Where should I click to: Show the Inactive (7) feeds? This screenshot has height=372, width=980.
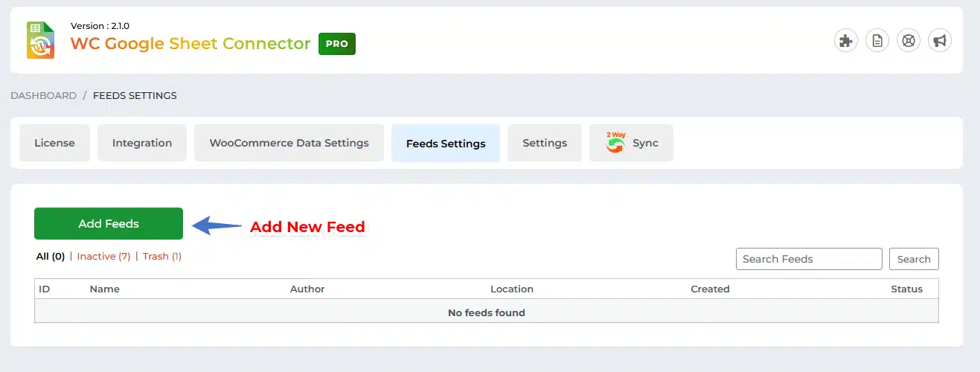103,256
